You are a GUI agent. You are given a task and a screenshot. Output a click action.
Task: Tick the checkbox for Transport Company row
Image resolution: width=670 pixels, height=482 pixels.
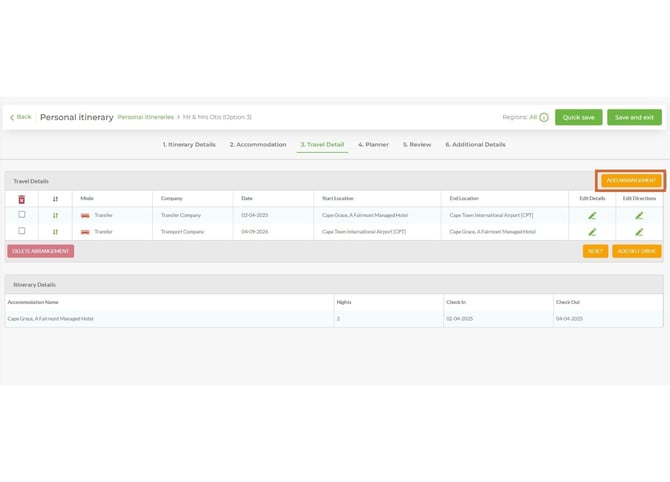21,231
